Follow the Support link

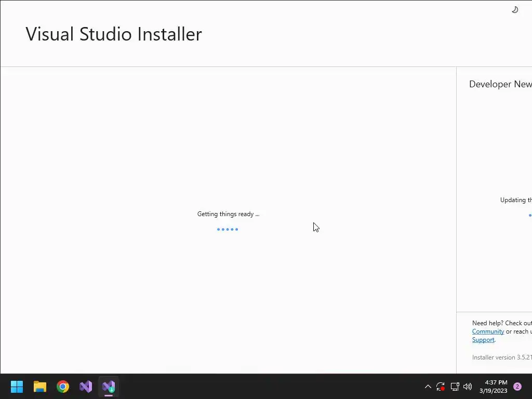(483, 340)
